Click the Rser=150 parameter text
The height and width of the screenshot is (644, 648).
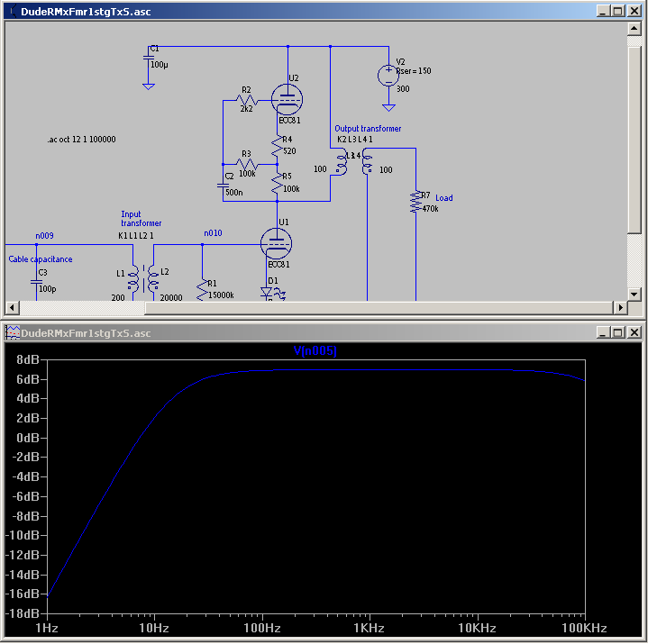coord(414,71)
